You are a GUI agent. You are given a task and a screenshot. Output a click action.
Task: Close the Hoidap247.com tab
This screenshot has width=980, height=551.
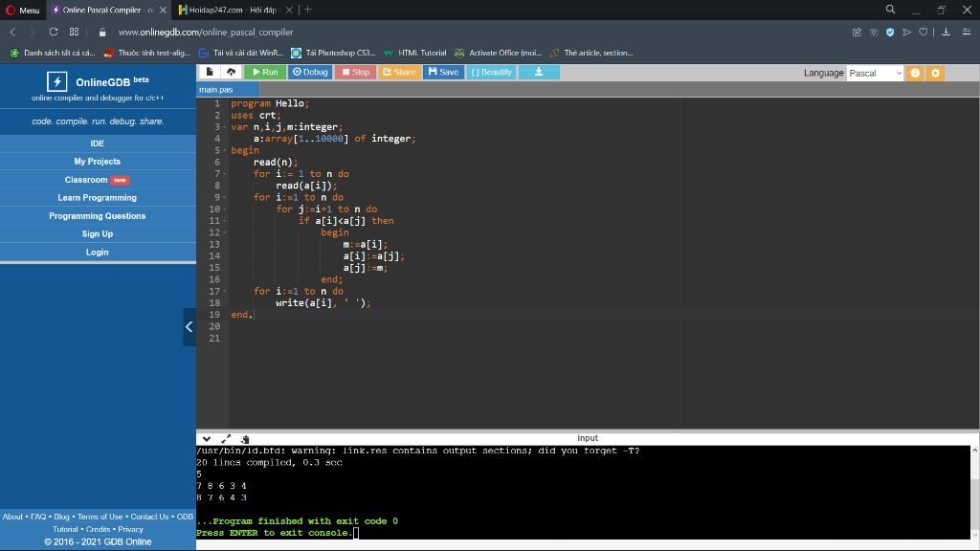click(289, 10)
